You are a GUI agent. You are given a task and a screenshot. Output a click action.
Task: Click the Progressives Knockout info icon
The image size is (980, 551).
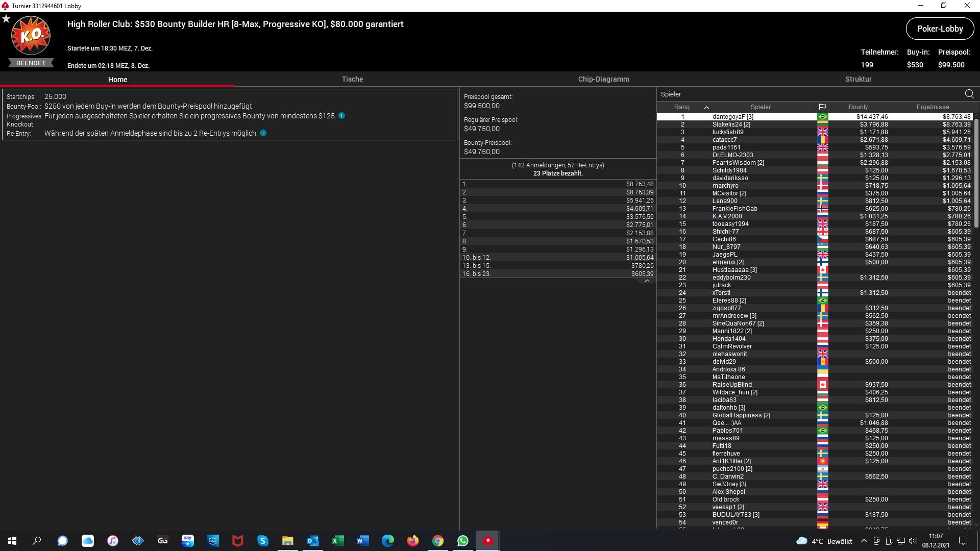pyautogui.click(x=342, y=116)
